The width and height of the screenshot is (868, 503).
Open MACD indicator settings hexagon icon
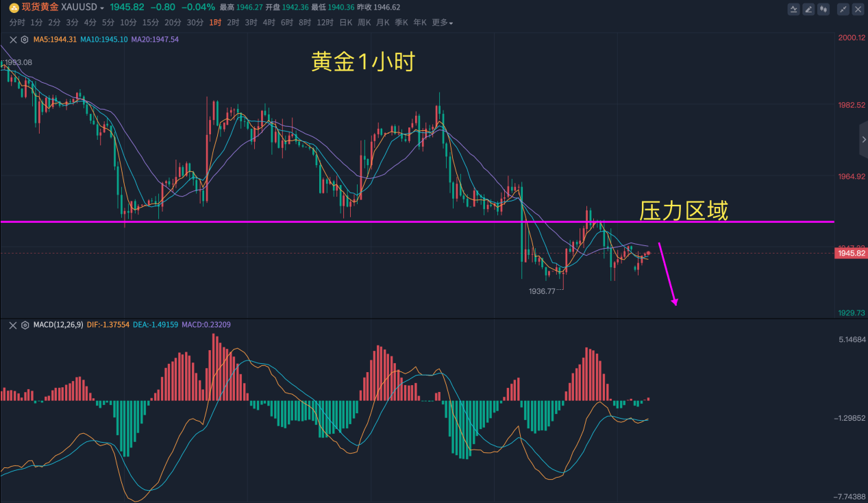(25, 325)
